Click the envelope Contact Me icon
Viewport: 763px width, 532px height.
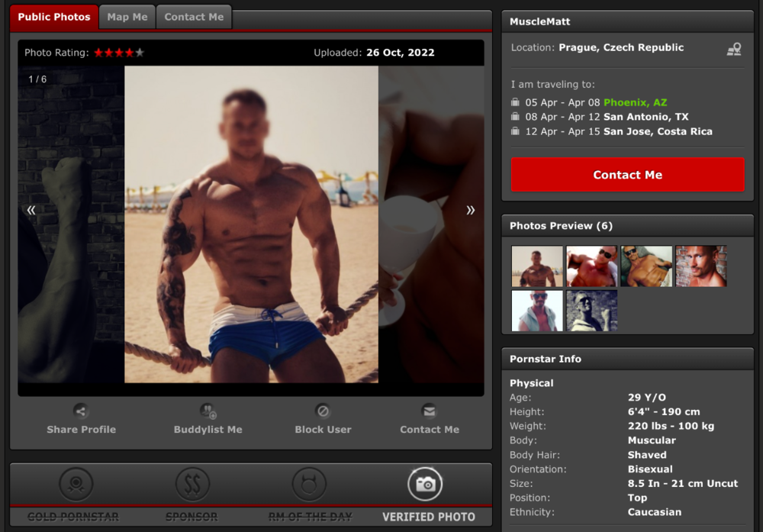tap(430, 411)
